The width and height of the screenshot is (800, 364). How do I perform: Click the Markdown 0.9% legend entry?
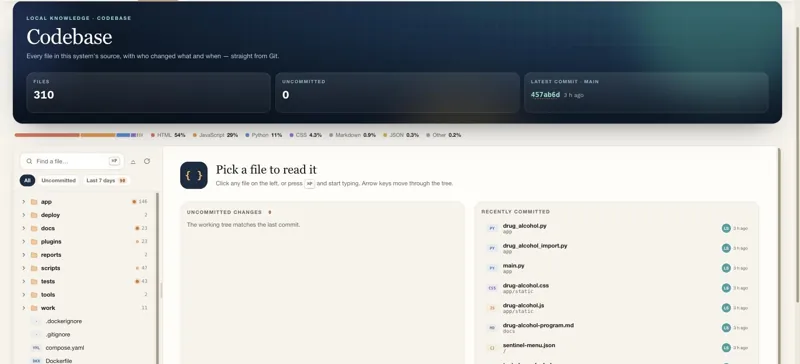353,135
